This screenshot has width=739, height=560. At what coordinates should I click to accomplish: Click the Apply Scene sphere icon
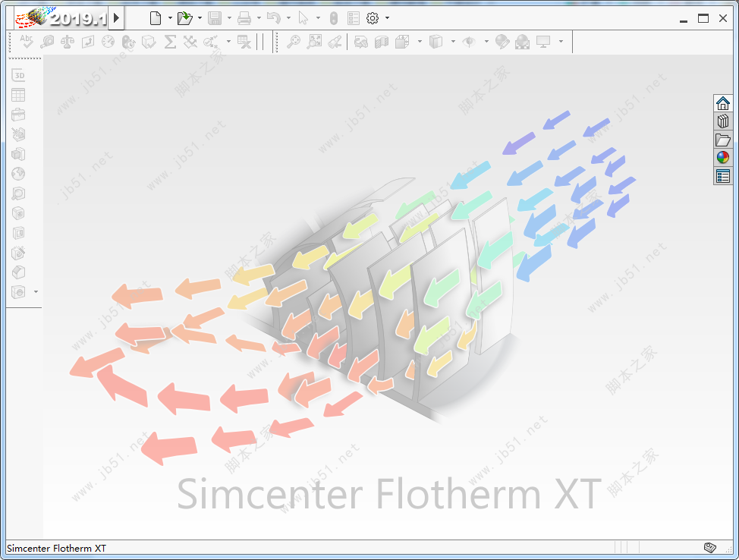[522, 42]
